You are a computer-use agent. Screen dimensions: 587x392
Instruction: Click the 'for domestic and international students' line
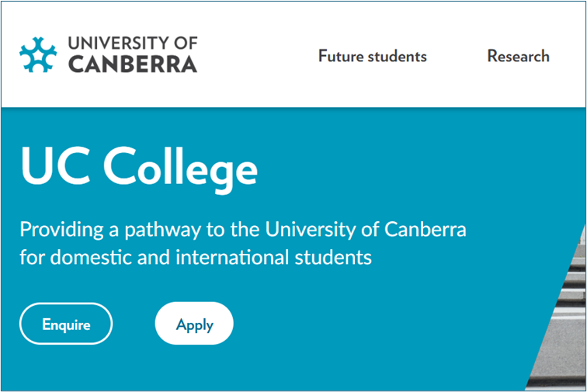click(x=196, y=258)
